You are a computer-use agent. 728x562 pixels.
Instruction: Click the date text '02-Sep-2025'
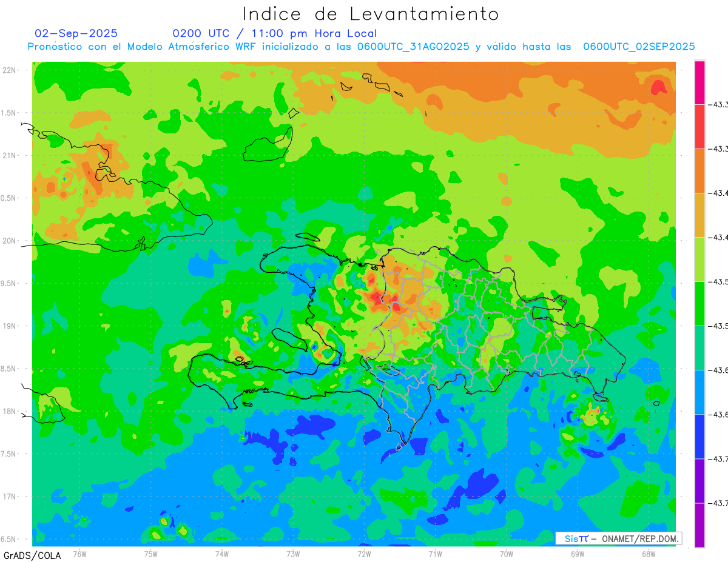click(76, 33)
